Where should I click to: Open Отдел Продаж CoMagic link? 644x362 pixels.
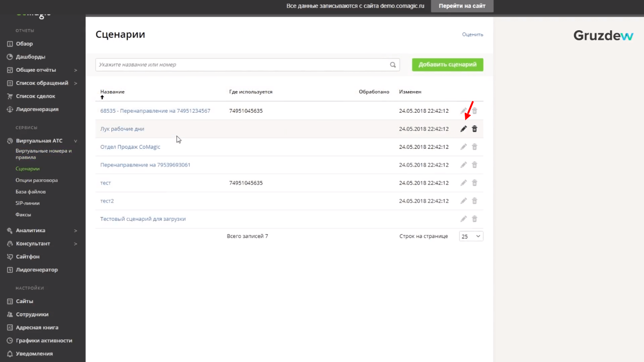coord(130,147)
